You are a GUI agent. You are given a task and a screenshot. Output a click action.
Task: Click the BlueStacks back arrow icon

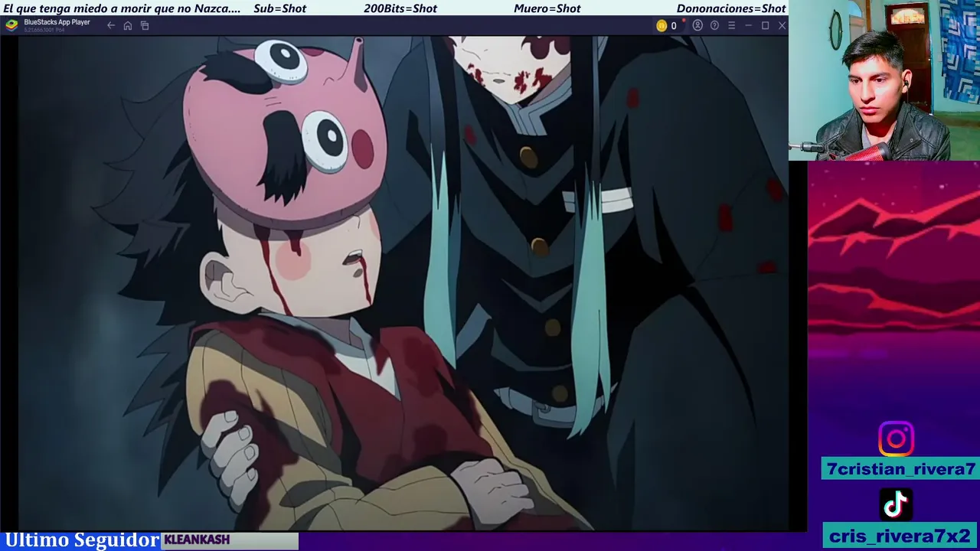111,25
